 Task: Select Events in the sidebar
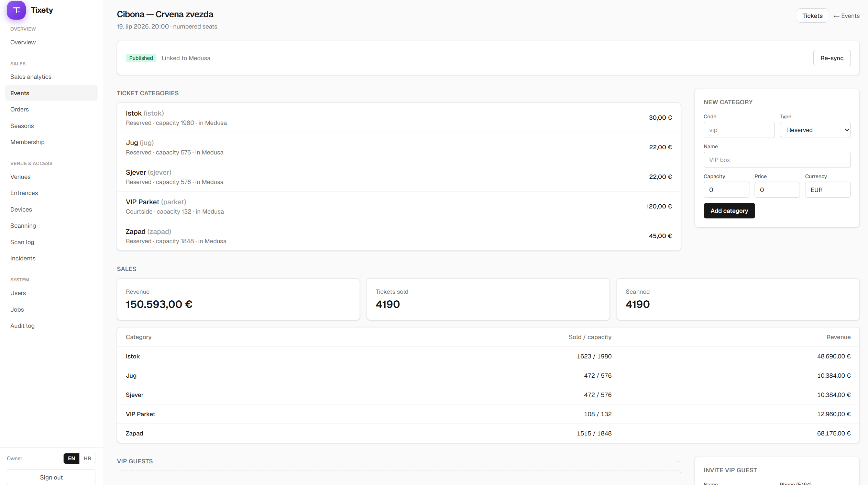click(51, 93)
